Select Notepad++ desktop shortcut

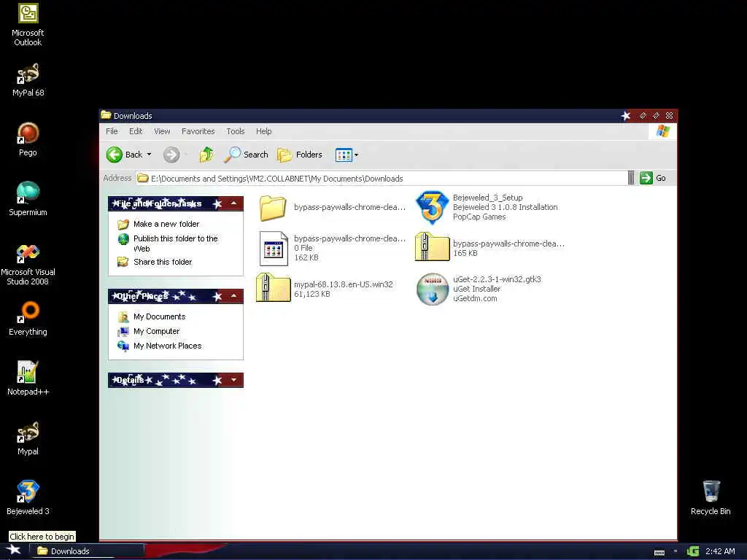28,378
